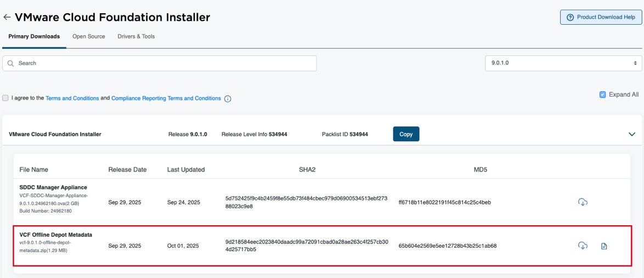Switch to the Drivers & Tools tab
This screenshot has height=278, width=644.
tap(137, 37)
